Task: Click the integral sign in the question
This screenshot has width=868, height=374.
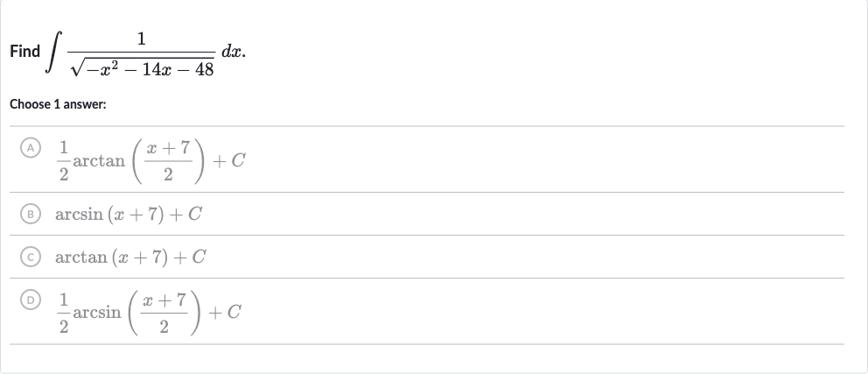Action: (x=53, y=52)
